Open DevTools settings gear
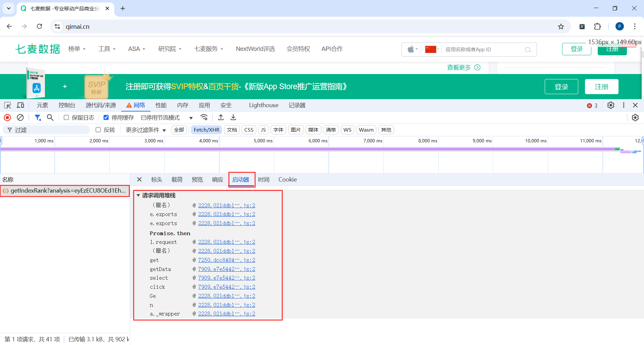 tap(611, 105)
